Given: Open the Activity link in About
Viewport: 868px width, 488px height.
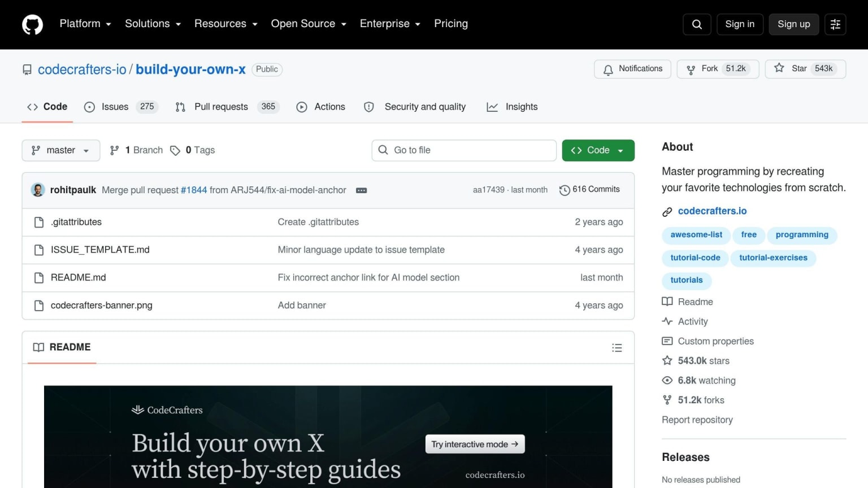Looking at the screenshot, I should tap(685, 322).
